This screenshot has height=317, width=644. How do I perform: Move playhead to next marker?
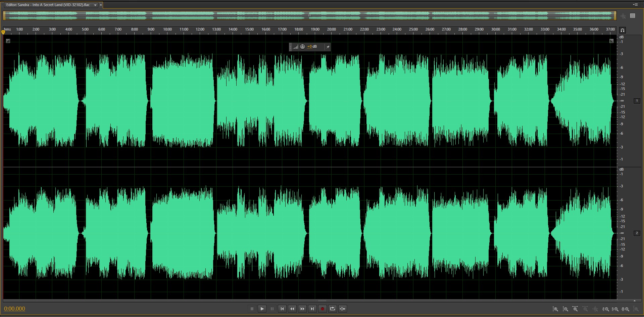pyautogui.click(x=312, y=309)
